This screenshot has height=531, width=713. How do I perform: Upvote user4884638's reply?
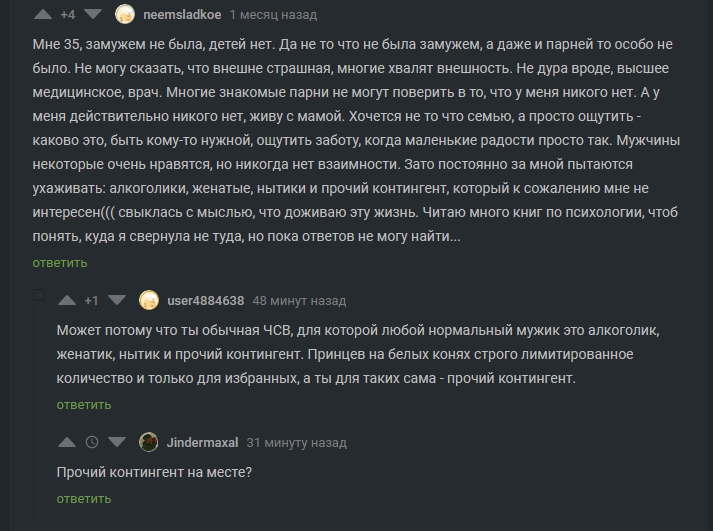point(67,300)
